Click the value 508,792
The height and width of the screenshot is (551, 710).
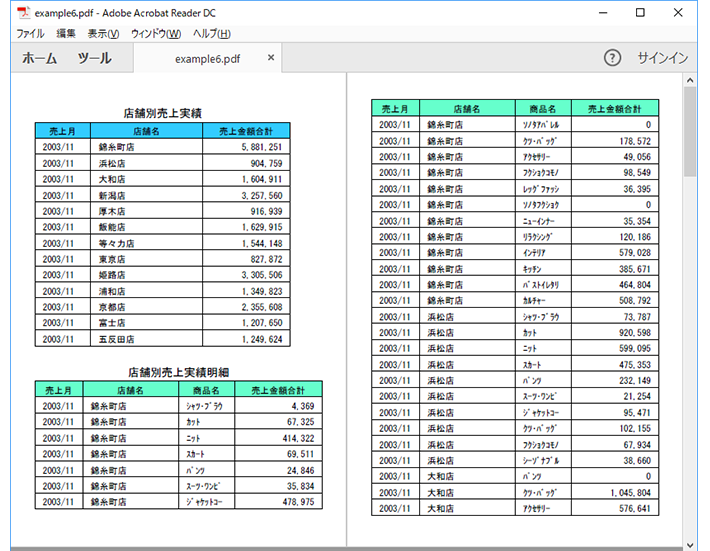(635, 301)
